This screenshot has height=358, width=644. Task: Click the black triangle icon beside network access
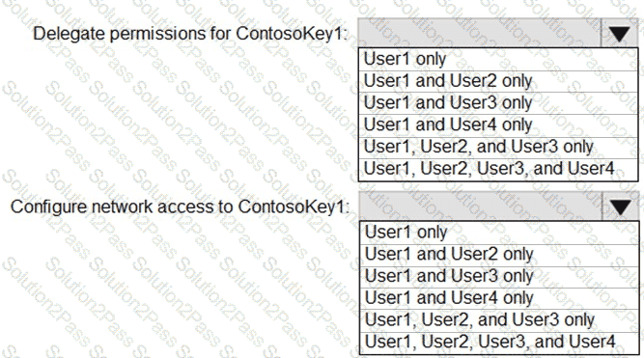click(620, 207)
